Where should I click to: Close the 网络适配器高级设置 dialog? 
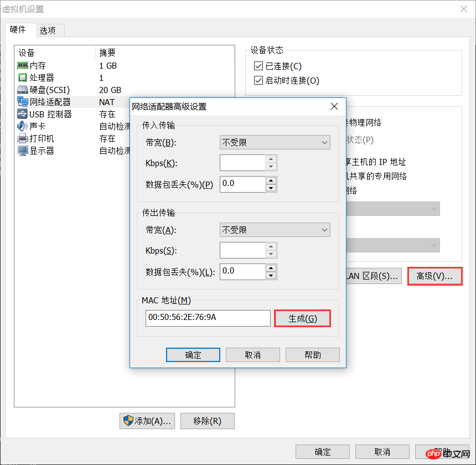tap(334, 106)
